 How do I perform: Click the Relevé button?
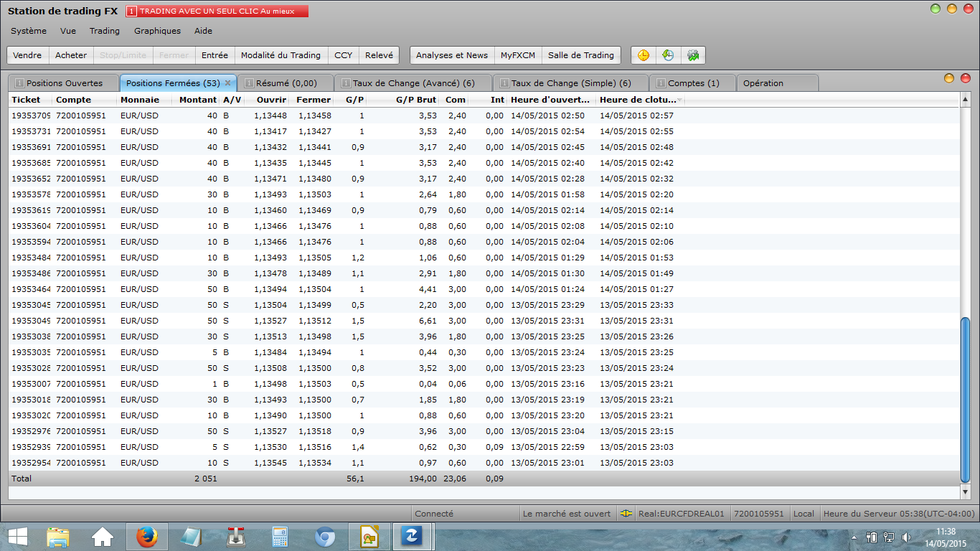pos(379,55)
